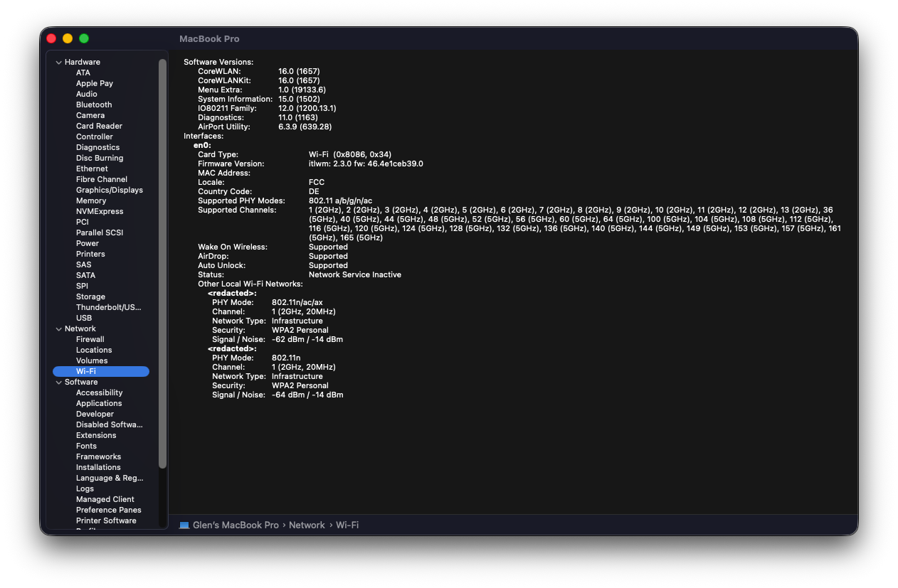Select Parallel SCSI in the sidebar
Screen dimensions: 898x588
[100, 232]
